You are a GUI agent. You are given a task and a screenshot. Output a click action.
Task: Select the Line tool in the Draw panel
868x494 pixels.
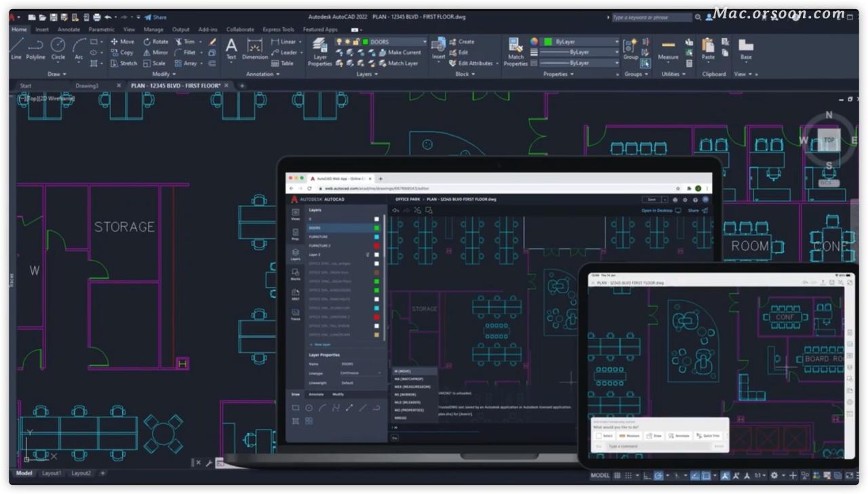[x=16, y=49]
